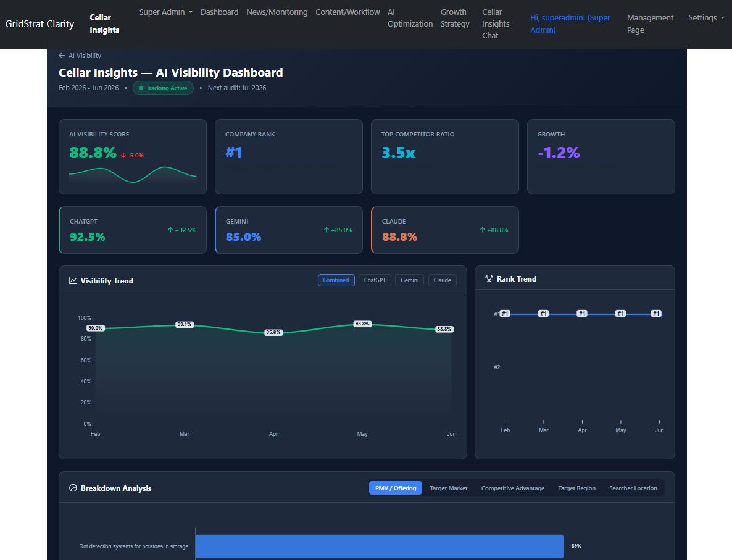
Task: Click the green up arrow by +88.8%
Action: click(482, 230)
